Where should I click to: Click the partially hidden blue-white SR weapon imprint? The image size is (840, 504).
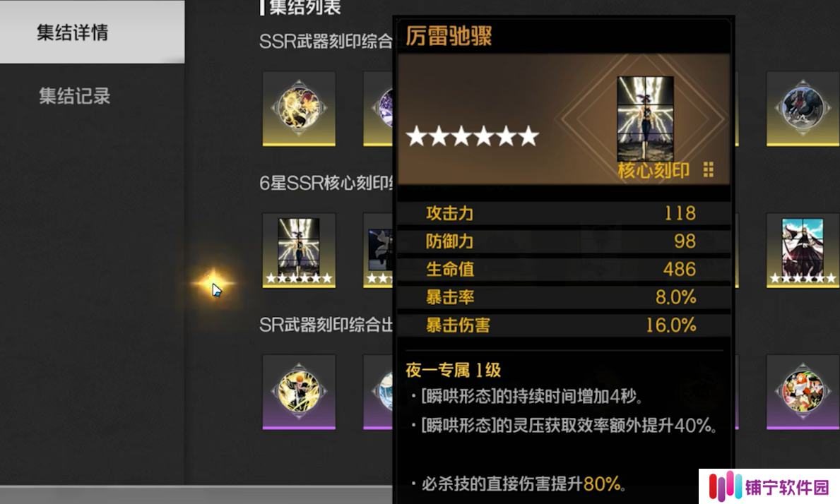pyautogui.click(x=378, y=392)
